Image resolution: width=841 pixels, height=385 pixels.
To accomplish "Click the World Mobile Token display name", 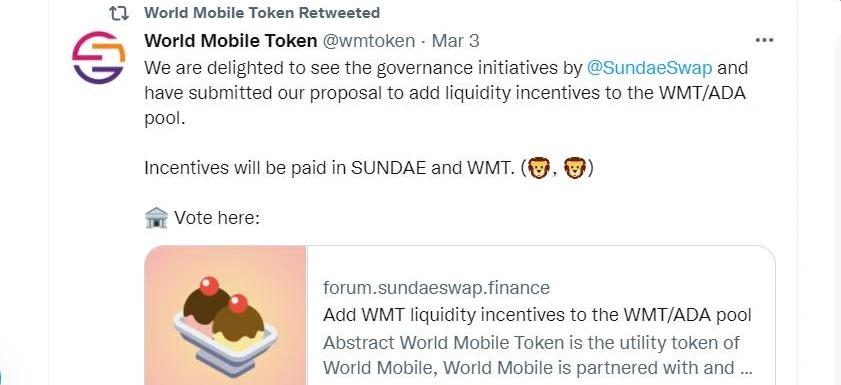I will pos(231,41).
